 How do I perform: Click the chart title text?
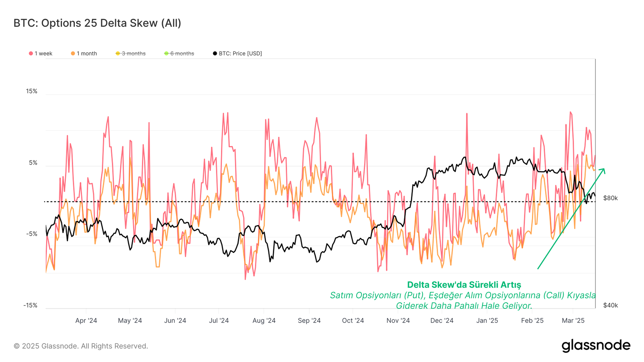[97, 23]
